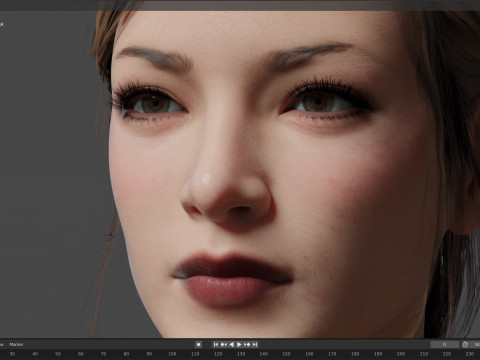
Task: Click frame 30 on the timeline ruler
Action: coord(12,354)
